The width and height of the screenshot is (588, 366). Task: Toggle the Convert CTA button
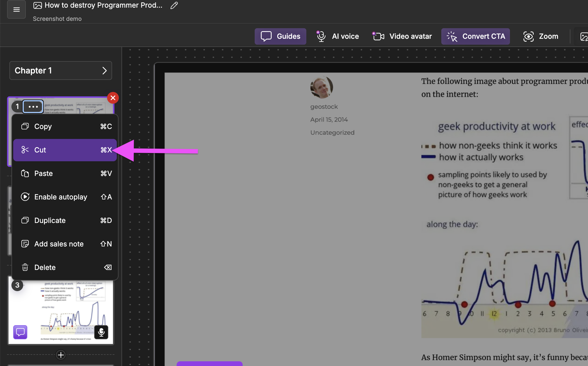[x=476, y=36]
